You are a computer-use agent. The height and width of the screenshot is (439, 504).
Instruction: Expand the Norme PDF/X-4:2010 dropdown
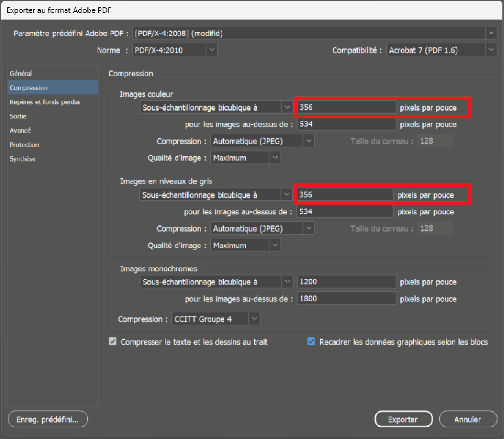coord(175,50)
